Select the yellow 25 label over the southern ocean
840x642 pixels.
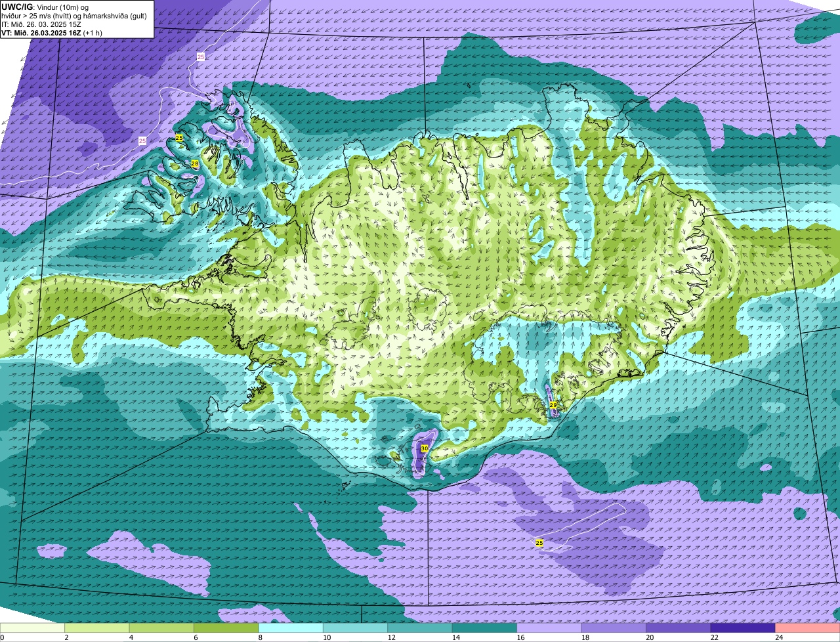(539, 543)
